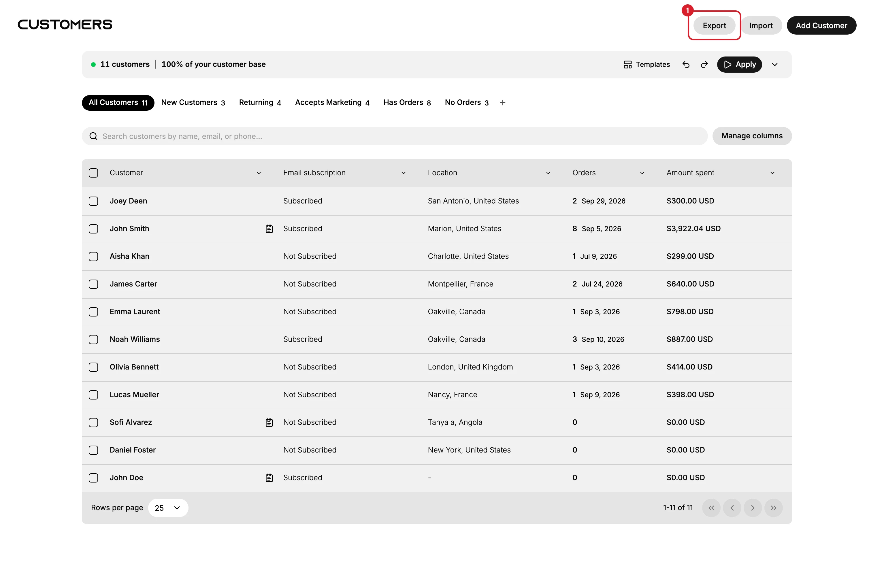Change rows per page dropdown showing 25

coord(168,508)
